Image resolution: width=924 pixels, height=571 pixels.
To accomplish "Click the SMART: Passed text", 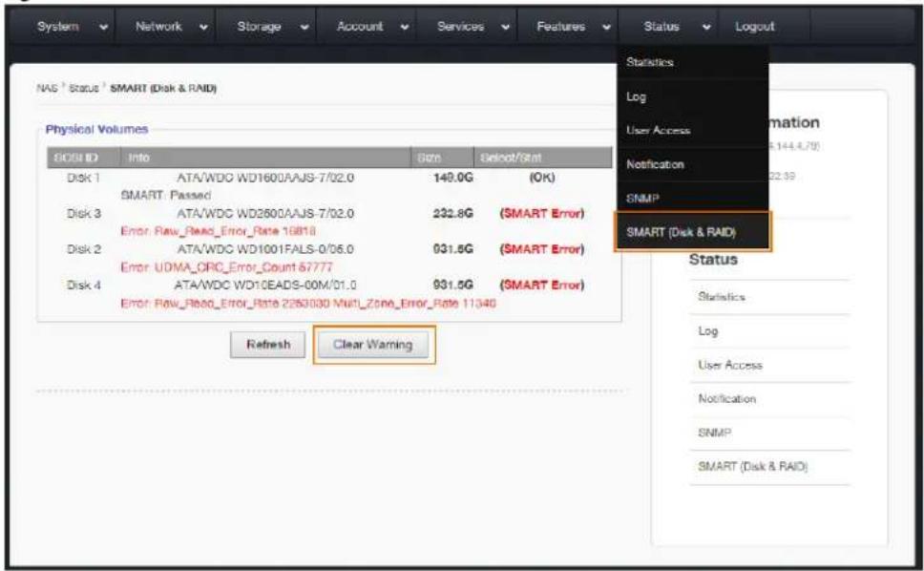I will (x=165, y=195).
